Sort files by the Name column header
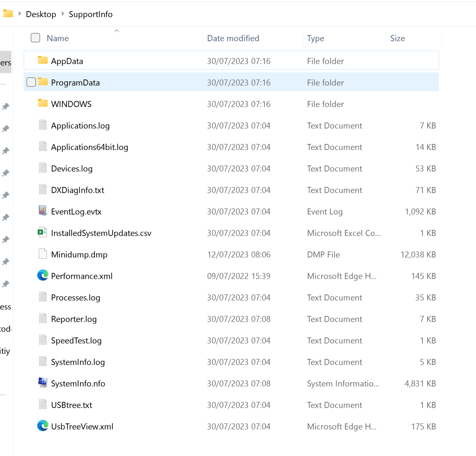476x456 pixels. (58, 38)
